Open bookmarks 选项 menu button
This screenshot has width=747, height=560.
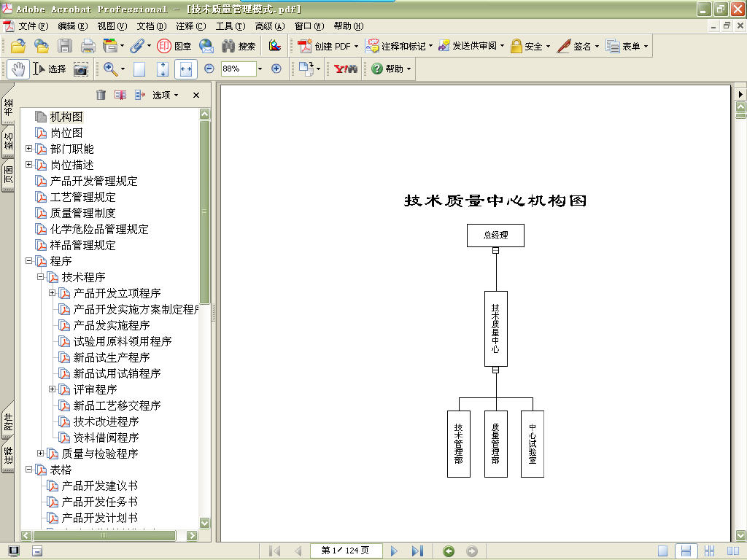click(166, 96)
